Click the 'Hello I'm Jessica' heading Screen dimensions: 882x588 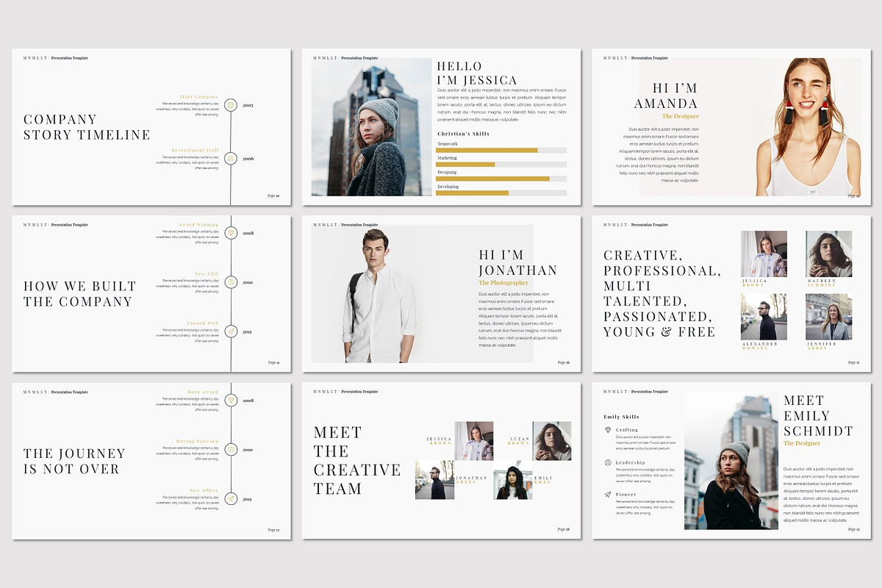coord(477,73)
